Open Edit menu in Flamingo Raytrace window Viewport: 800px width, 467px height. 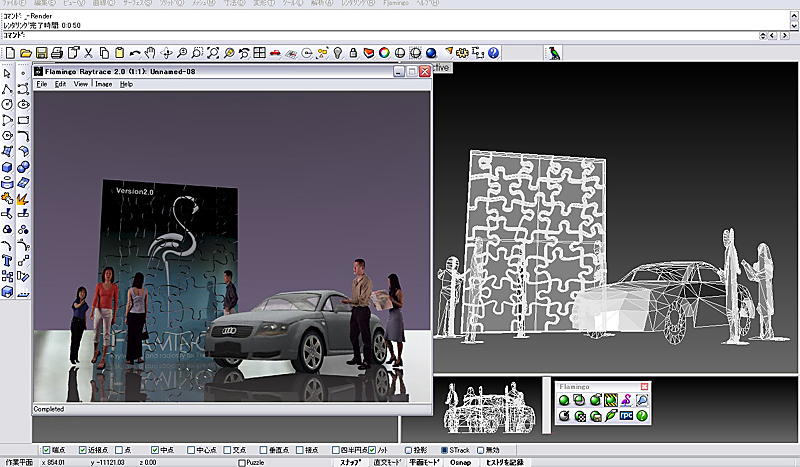[x=60, y=84]
